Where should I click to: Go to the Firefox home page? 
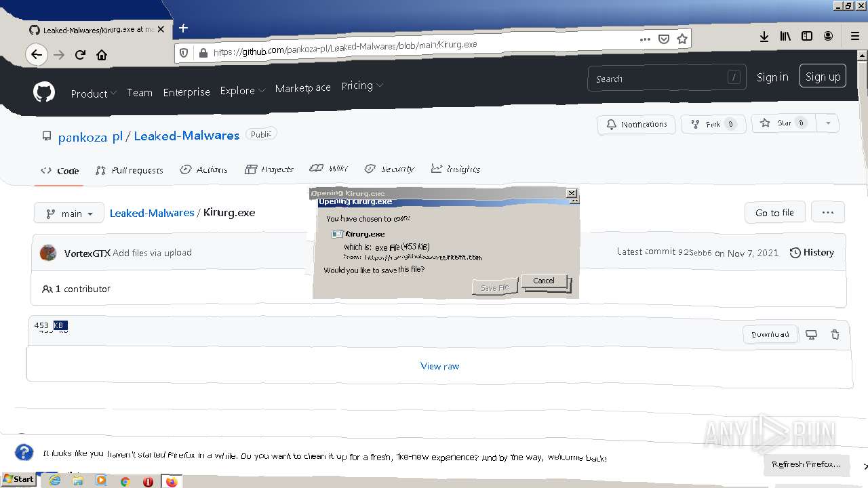point(102,55)
